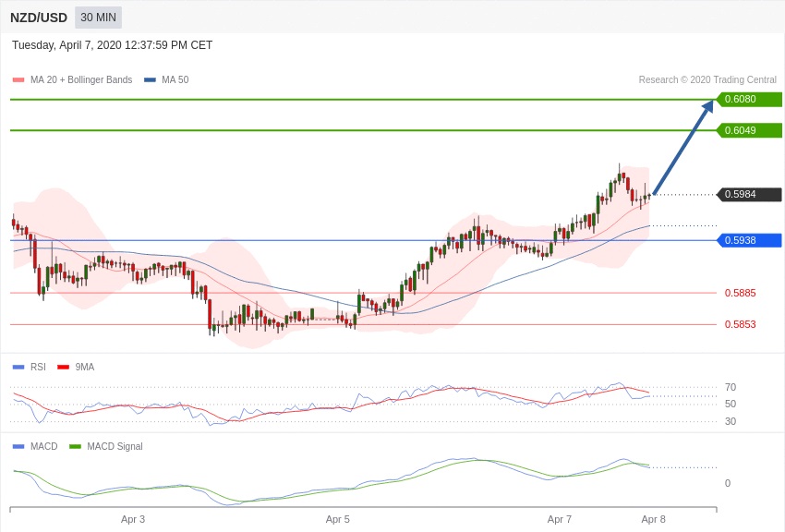
Task: Click the 'MACD' legend label
Action: [44, 446]
